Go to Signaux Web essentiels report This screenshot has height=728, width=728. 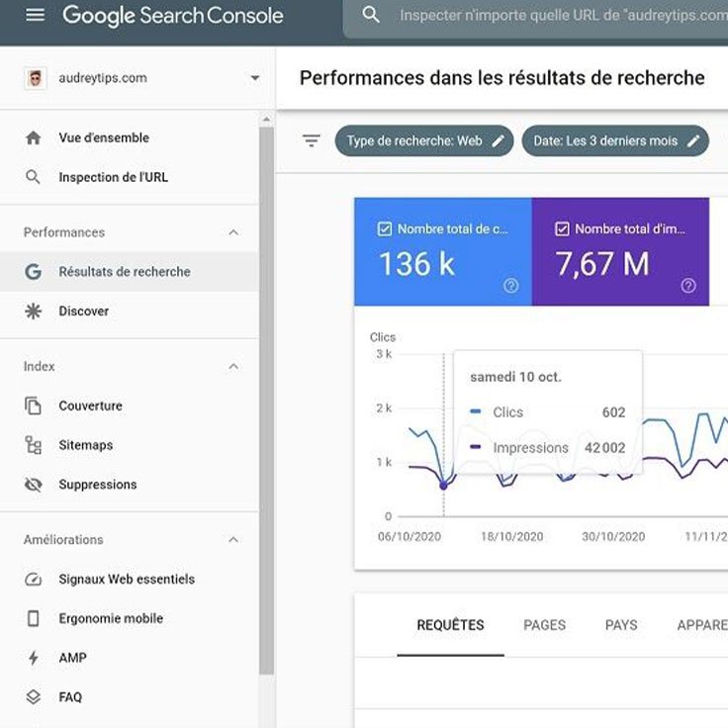[x=127, y=579]
